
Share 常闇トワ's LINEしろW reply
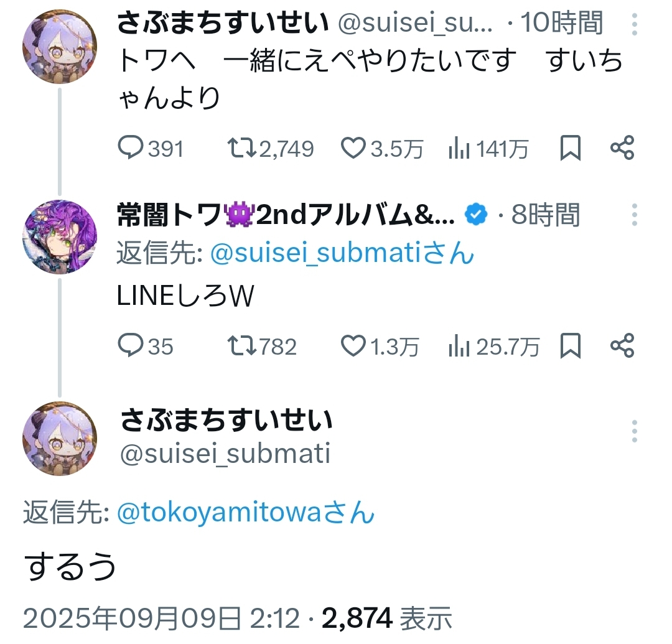622,346
